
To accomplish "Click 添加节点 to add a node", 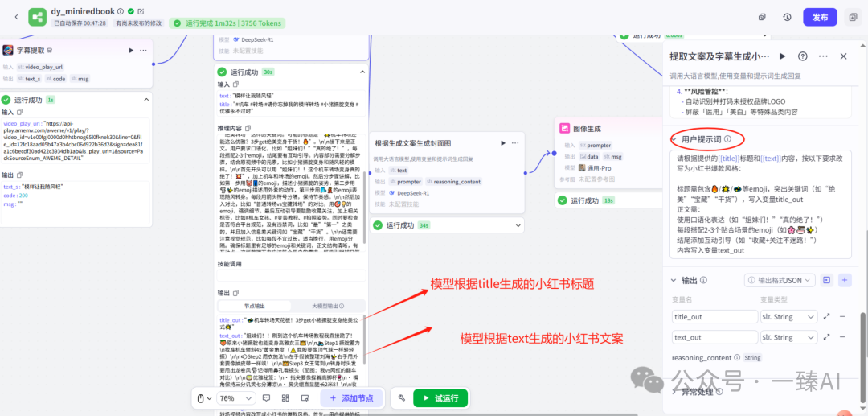I will tap(351, 398).
